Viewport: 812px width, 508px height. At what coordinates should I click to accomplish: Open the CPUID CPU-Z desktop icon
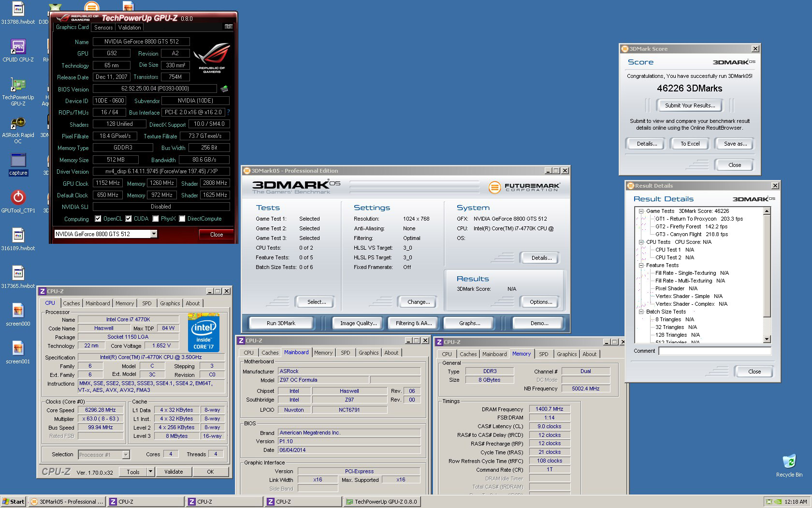[18, 47]
